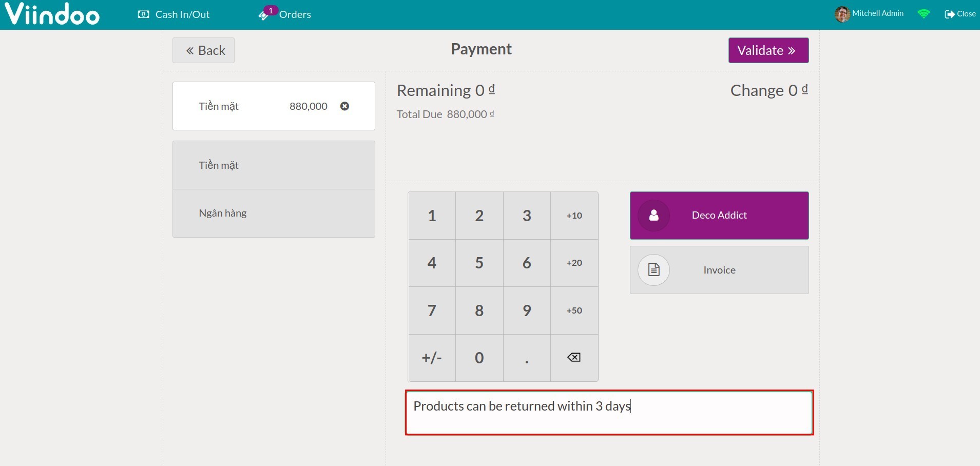Toggle invoicing for this order
Image resolution: width=980 pixels, height=466 pixels.
(718, 269)
